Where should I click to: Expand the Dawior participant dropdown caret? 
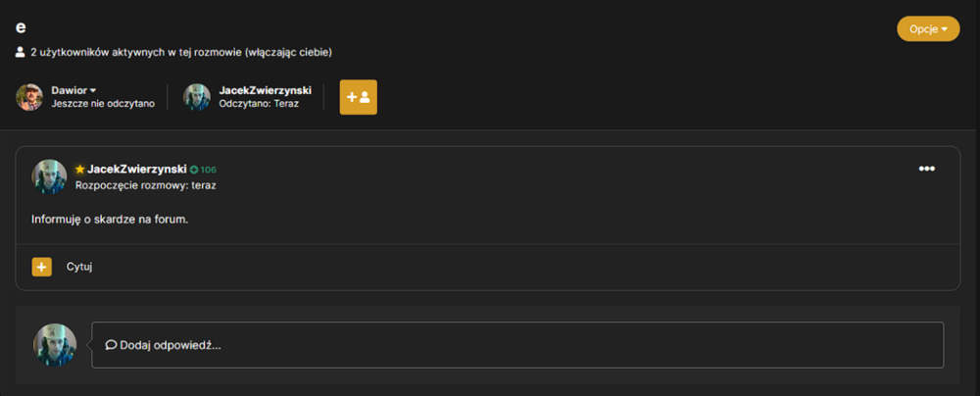click(93, 91)
